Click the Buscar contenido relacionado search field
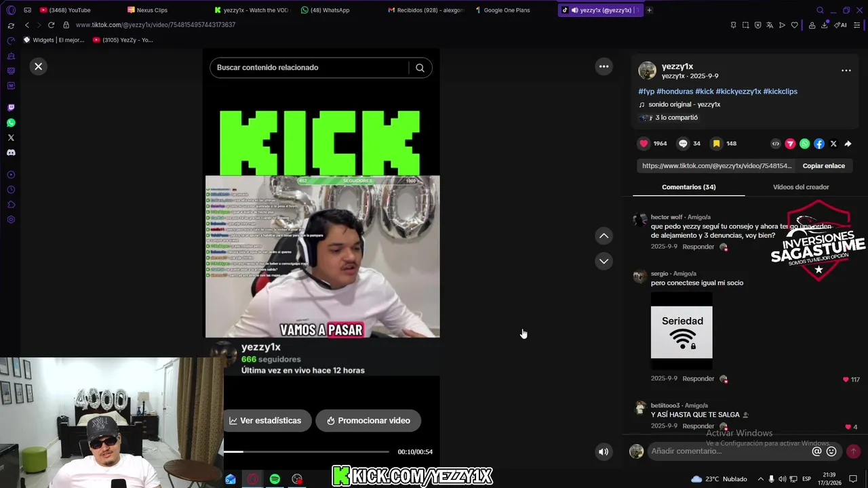The image size is (868, 488). (x=311, y=68)
